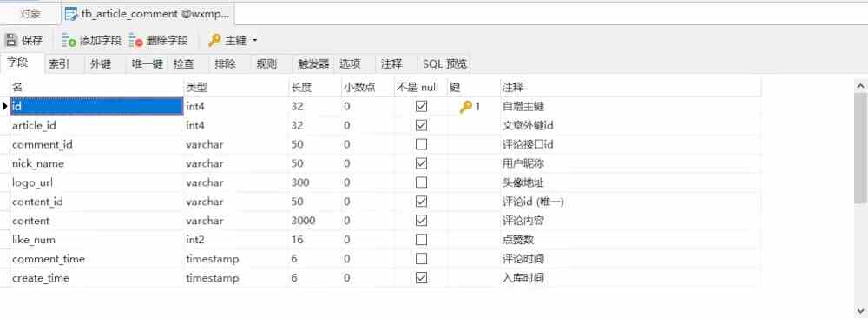Screen dimensions: 868x318
Task: Click the Primary Key (主键) label
Action: 236,41
